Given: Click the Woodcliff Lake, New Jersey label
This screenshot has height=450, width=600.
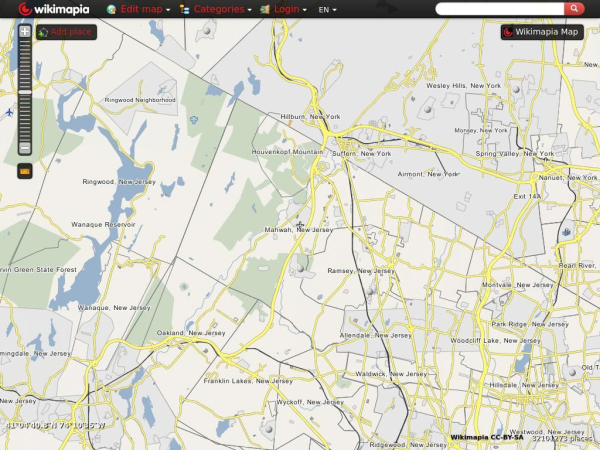Looking at the screenshot, I should click(x=495, y=341).
